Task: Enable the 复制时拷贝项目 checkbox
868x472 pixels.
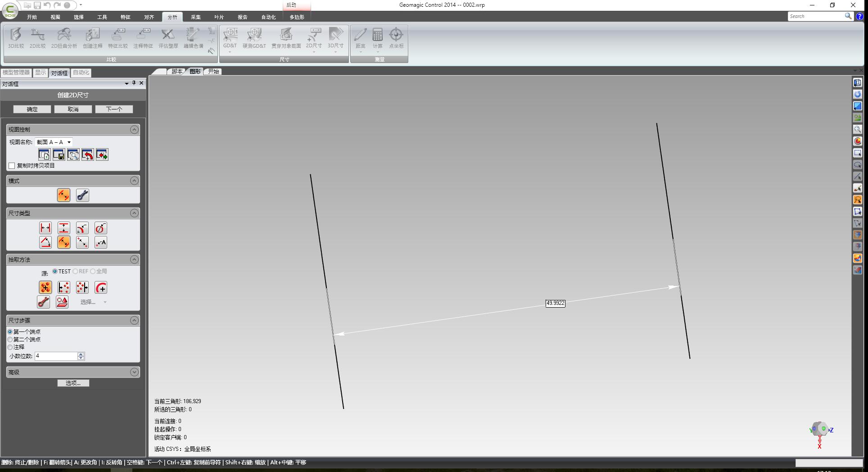Action: pyautogui.click(x=12, y=166)
